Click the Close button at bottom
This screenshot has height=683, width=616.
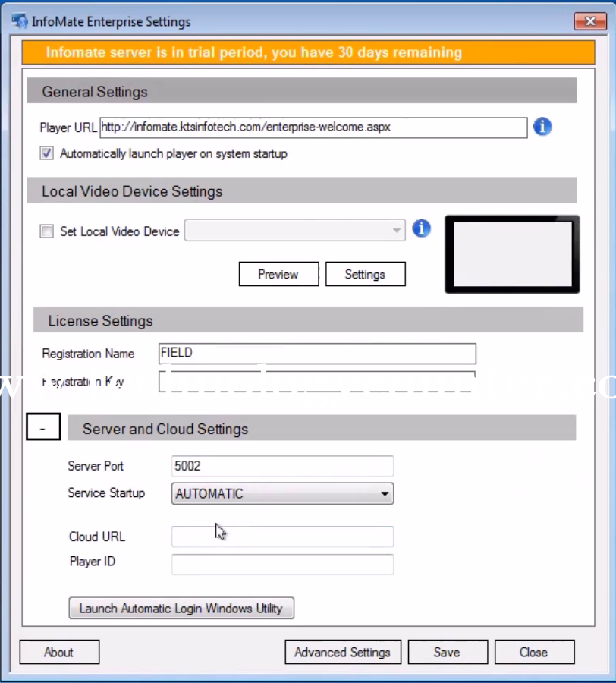[x=534, y=652]
